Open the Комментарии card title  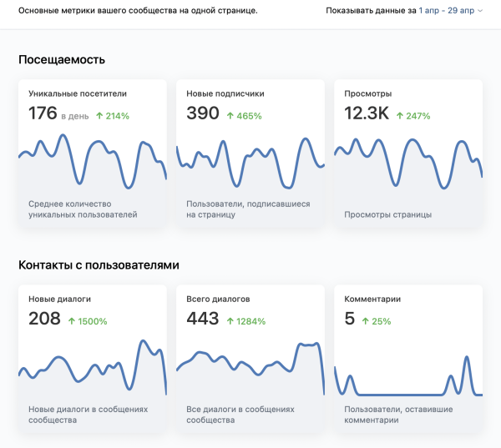click(372, 299)
